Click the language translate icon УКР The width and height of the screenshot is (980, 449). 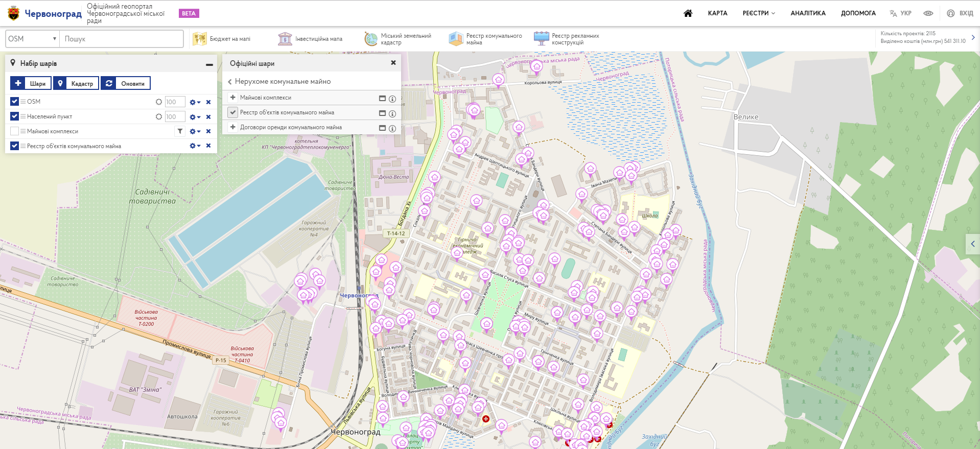pyautogui.click(x=900, y=13)
